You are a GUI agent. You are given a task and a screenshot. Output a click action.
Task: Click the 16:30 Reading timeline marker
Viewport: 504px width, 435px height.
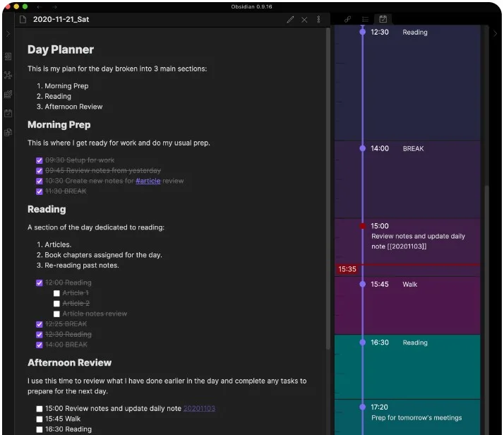[363, 342]
